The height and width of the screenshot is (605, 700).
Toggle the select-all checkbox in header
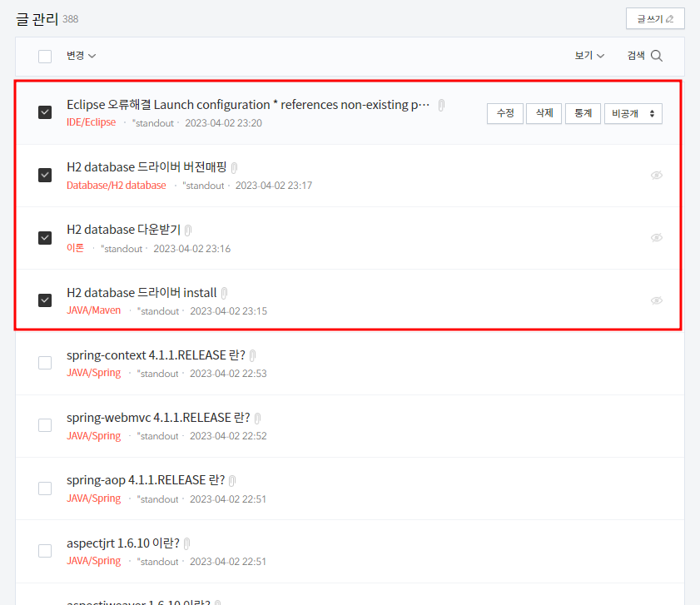coord(45,57)
